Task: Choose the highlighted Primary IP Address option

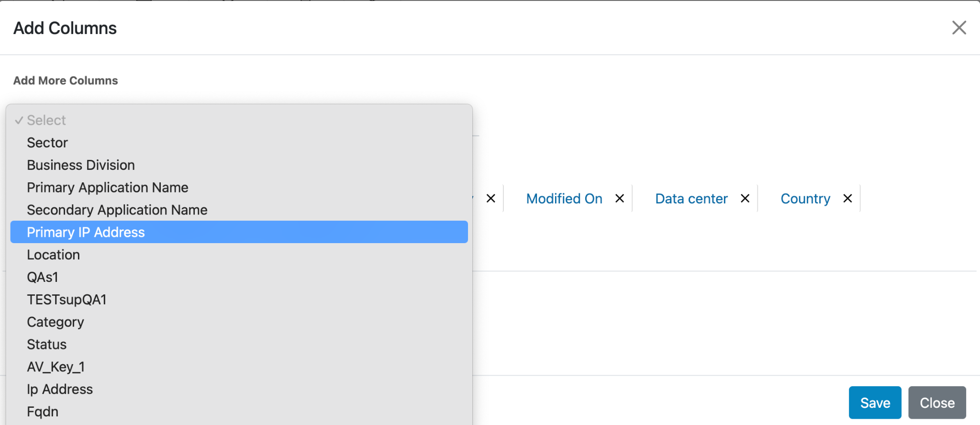Action: pyautogui.click(x=86, y=232)
